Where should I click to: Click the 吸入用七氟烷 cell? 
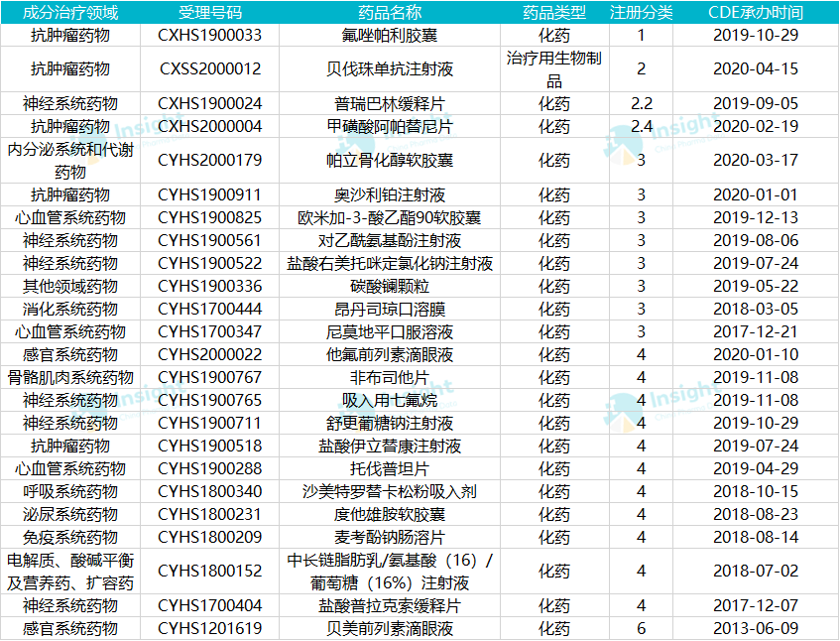click(x=390, y=400)
